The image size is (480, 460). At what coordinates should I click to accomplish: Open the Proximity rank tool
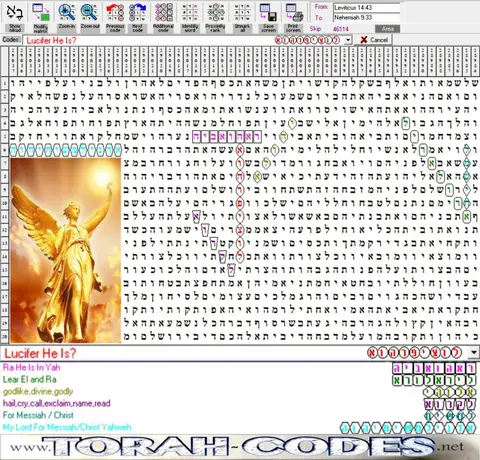pos(216,12)
